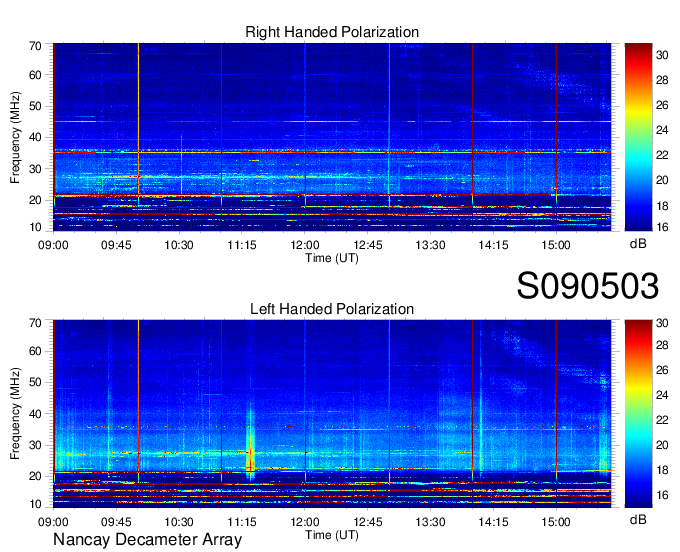Click the 70 MHz tick of the right-handed plot
The image size is (680, 552).
click(35, 46)
